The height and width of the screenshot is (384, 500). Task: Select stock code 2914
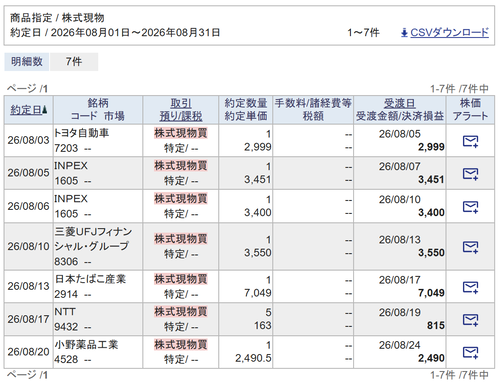point(66,294)
